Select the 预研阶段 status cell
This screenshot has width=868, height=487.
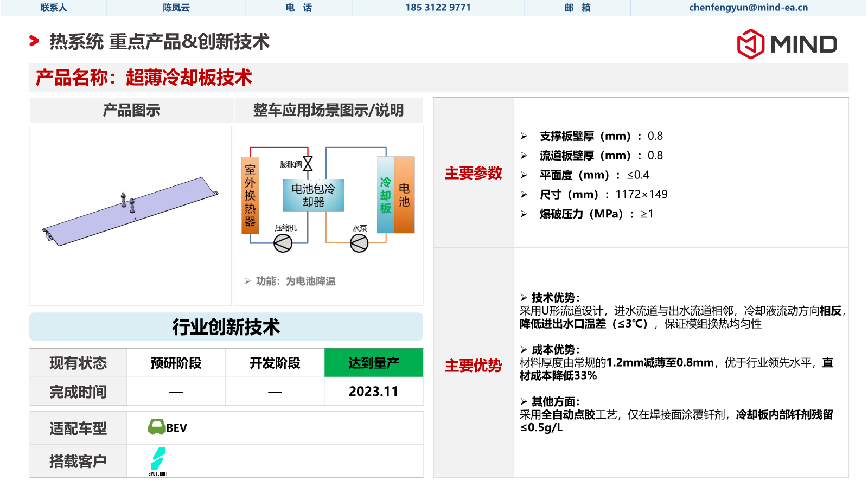point(176,363)
